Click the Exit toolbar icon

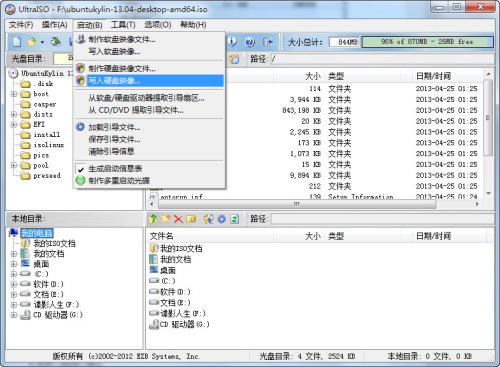(x=268, y=42)
